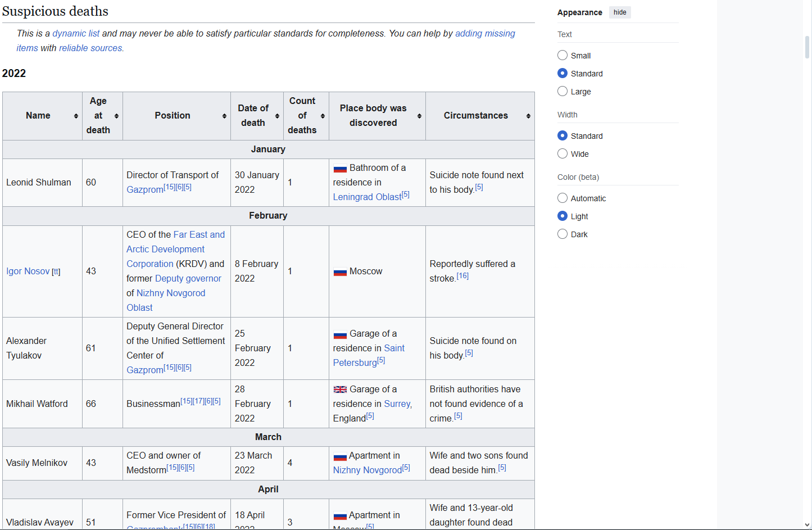Select the Standard width option

(x=562, y=135)
